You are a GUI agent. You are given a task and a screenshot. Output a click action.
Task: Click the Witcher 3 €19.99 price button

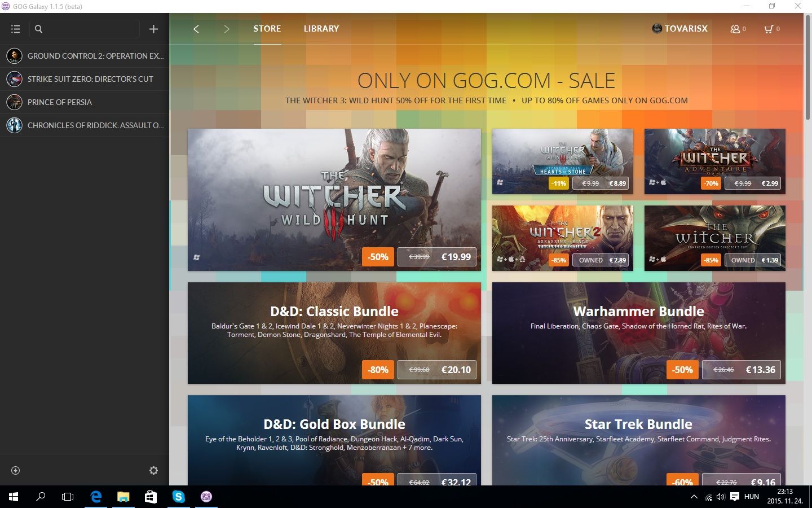437,257
